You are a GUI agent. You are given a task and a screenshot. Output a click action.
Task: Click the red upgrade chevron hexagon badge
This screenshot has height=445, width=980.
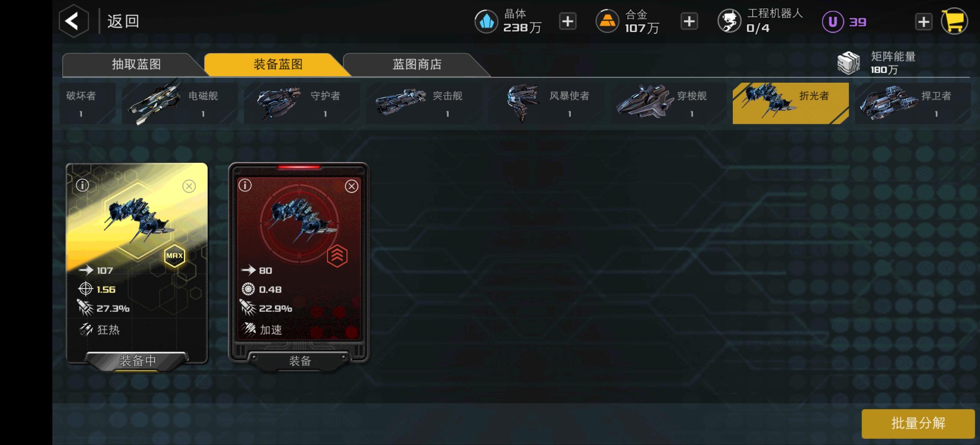(337, 256)
